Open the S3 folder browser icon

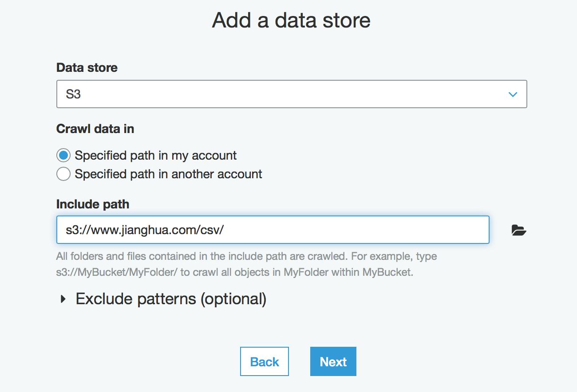(x=518, y=230)
